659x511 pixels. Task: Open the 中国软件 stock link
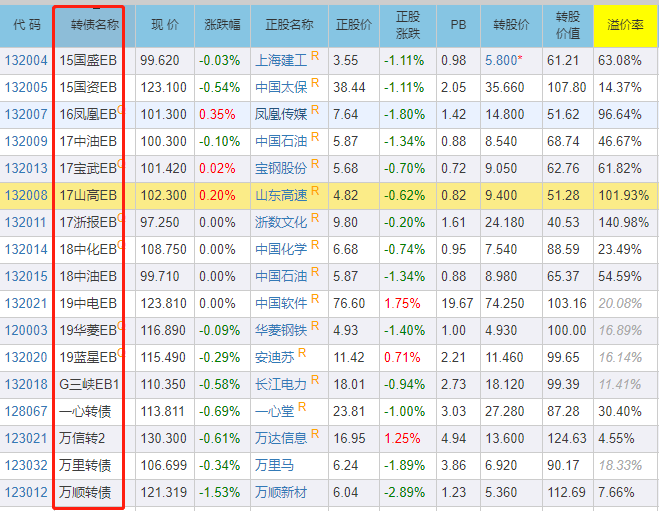[x=281, y=303]
